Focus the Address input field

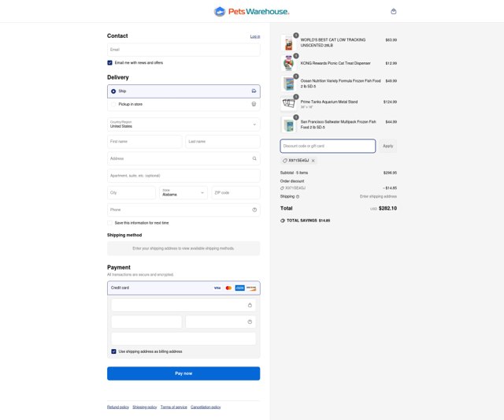click(183, 158)
